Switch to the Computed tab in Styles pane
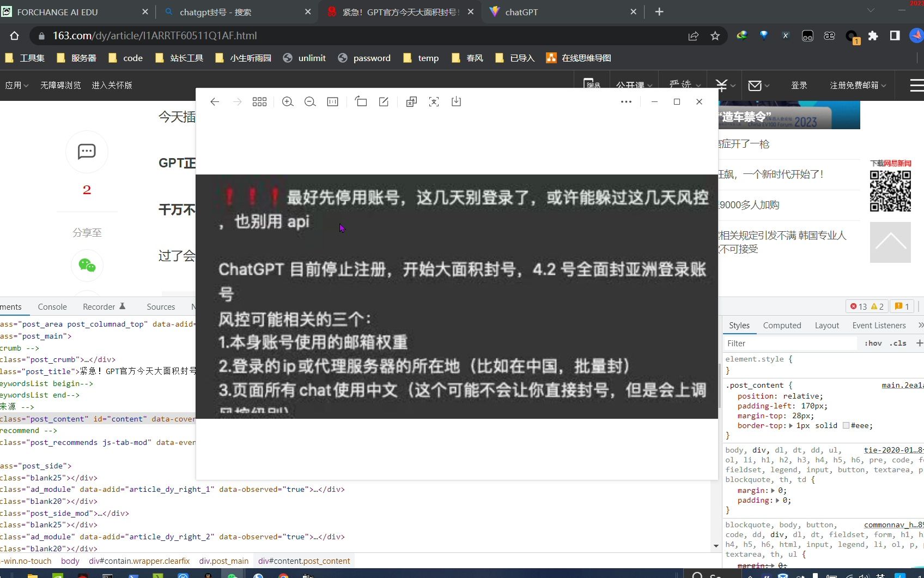924x578 pixels. click(782, 325)
